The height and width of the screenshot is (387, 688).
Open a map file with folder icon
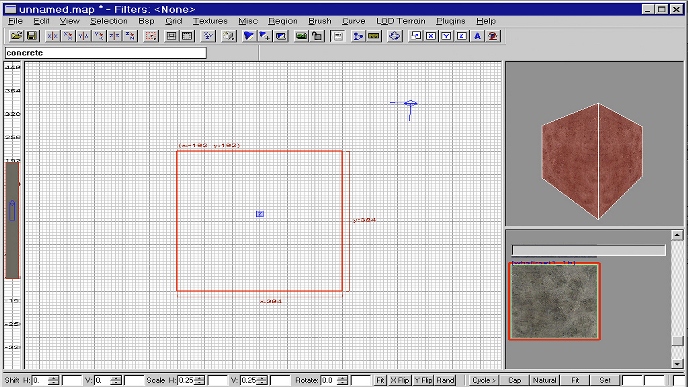click(17, 36)
